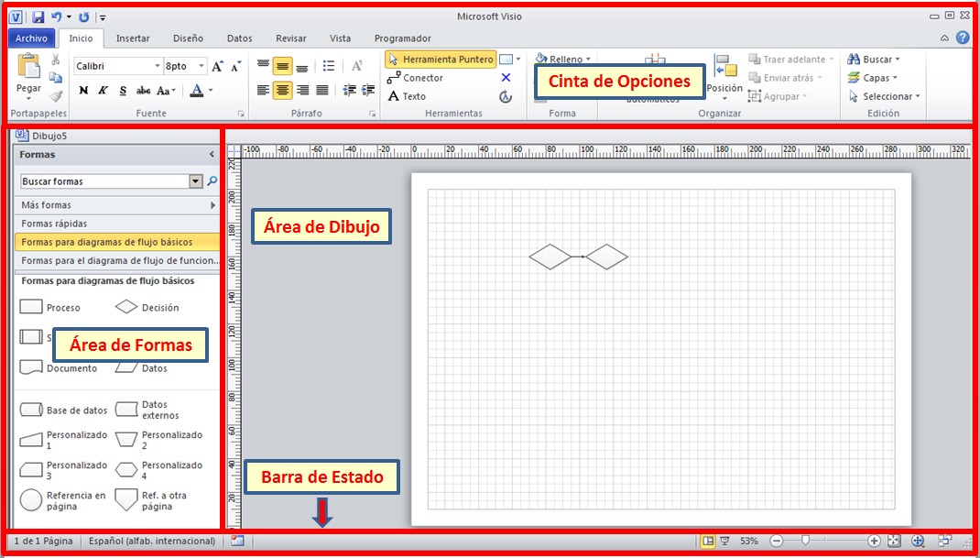The width and height of the screenshot is (980, 558).
Task: Copy selection with the copy icon
Action: pos(56,78)
